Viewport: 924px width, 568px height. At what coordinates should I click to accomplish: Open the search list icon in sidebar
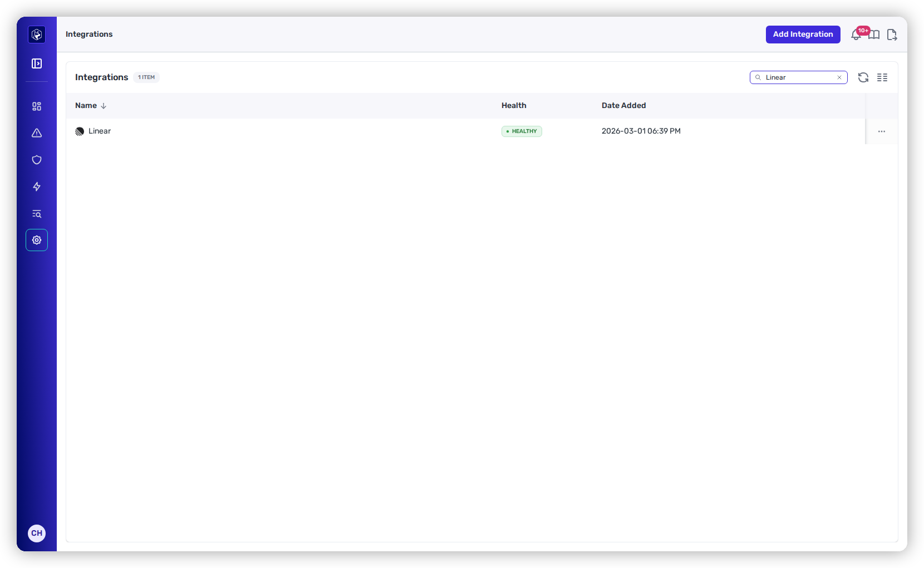37,214
